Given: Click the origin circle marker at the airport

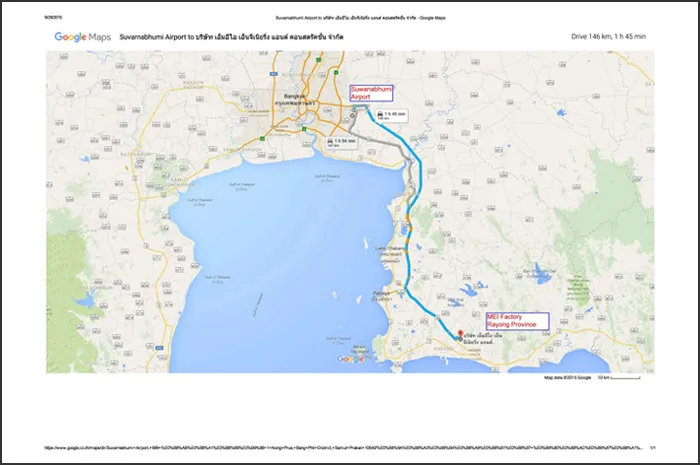Looking at the screenshot, I should point(352,116).
